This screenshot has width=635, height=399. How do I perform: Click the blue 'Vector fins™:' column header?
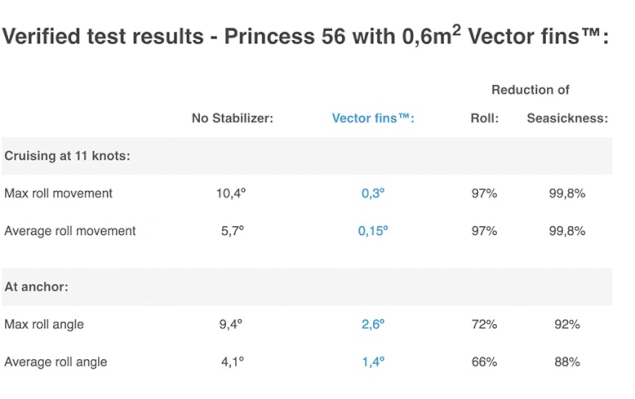(x=373, y=118)
